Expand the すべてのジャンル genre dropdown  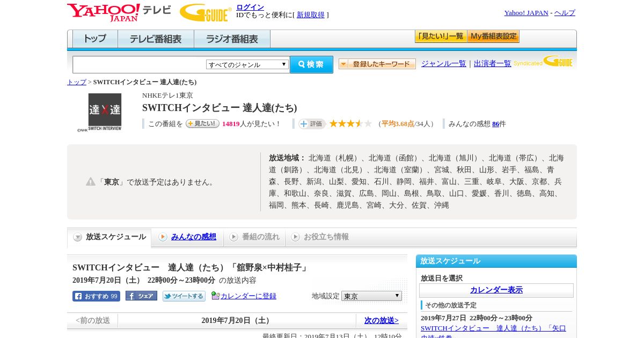click(247, 64)
